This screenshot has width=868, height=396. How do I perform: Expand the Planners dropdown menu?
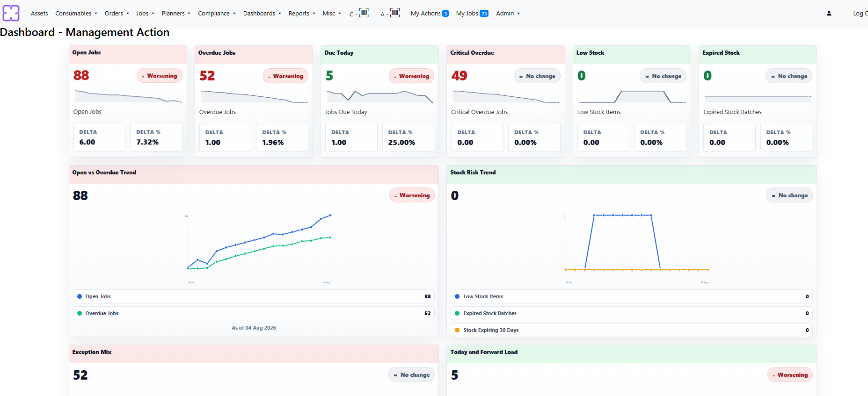click(176, 14)
